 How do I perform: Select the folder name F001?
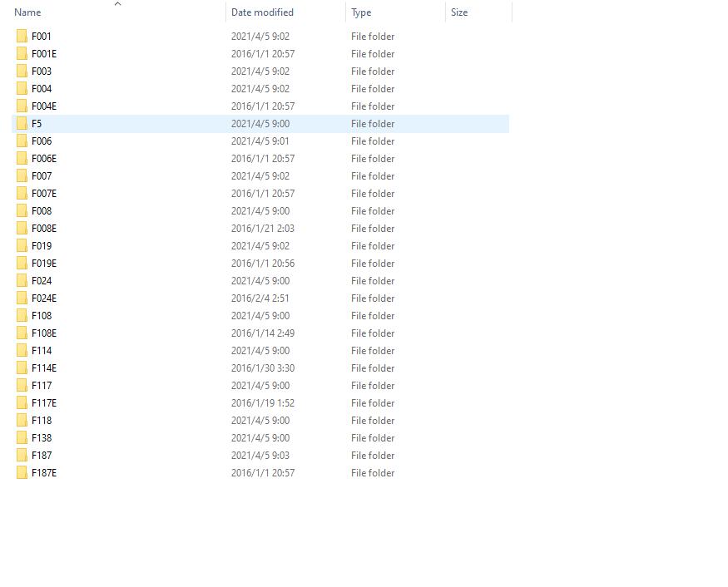(42, 37)
